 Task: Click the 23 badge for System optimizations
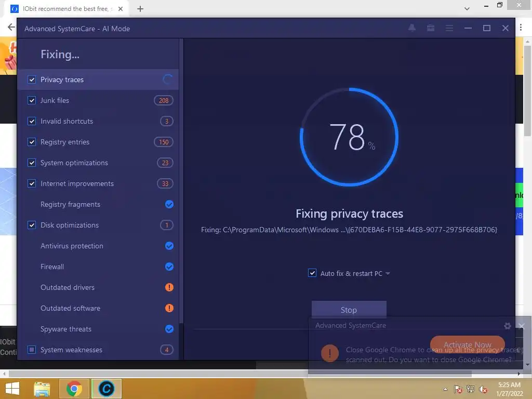(x=165, y=163)
